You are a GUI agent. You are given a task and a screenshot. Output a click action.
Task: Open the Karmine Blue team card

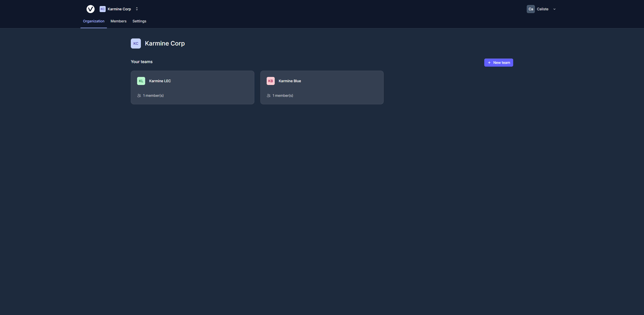pyautogui.click(x=322, y=87)
